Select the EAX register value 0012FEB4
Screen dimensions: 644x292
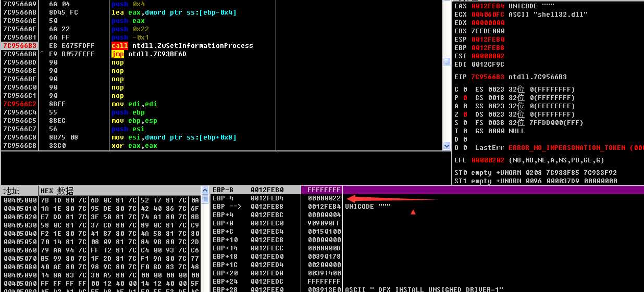click(488, 6)
